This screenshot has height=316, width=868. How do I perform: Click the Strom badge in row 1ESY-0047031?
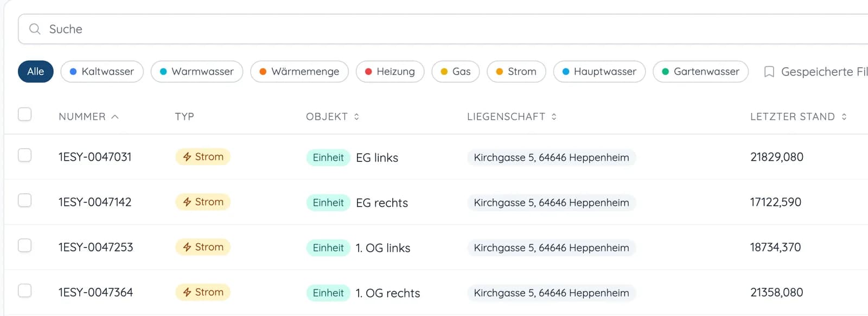pyautogui.click(x=203, y=157)
